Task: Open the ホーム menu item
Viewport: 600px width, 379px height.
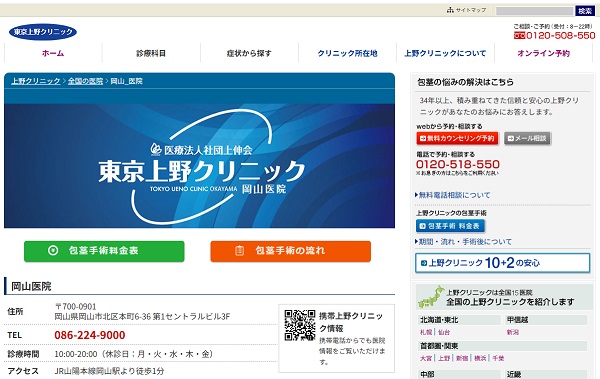Action: pos(53,53)
